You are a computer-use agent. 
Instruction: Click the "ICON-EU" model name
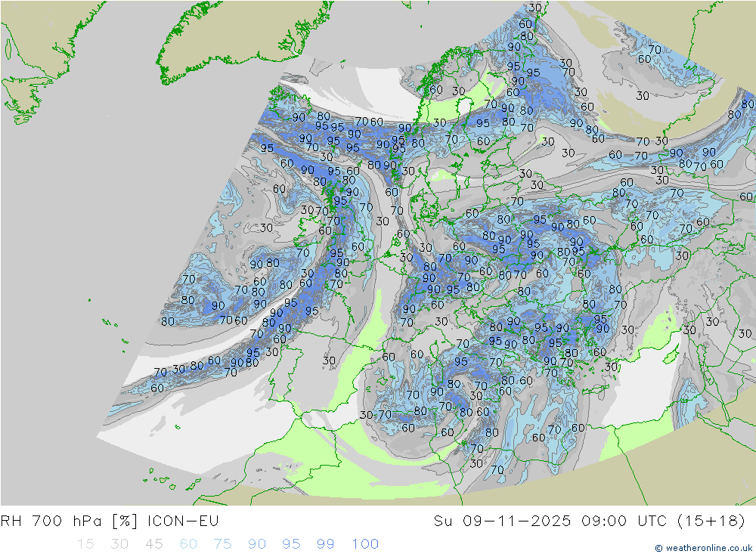click(183, 522)
